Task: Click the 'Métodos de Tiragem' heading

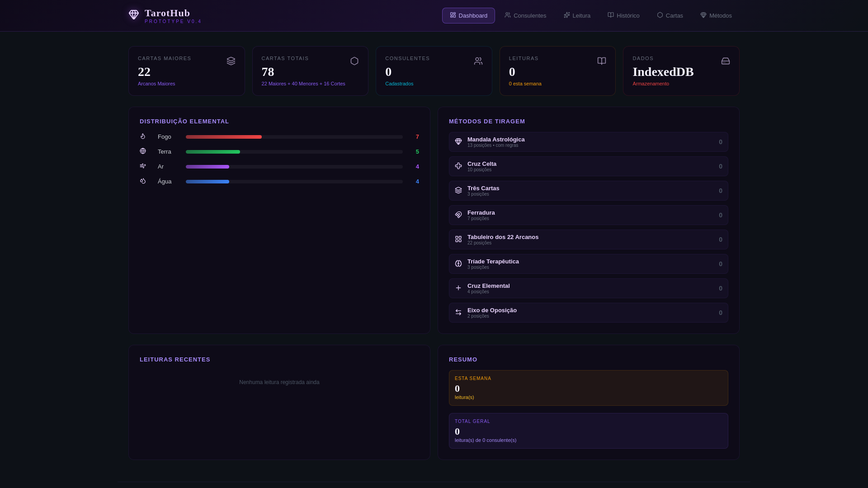Action: (x=487, y=122)
